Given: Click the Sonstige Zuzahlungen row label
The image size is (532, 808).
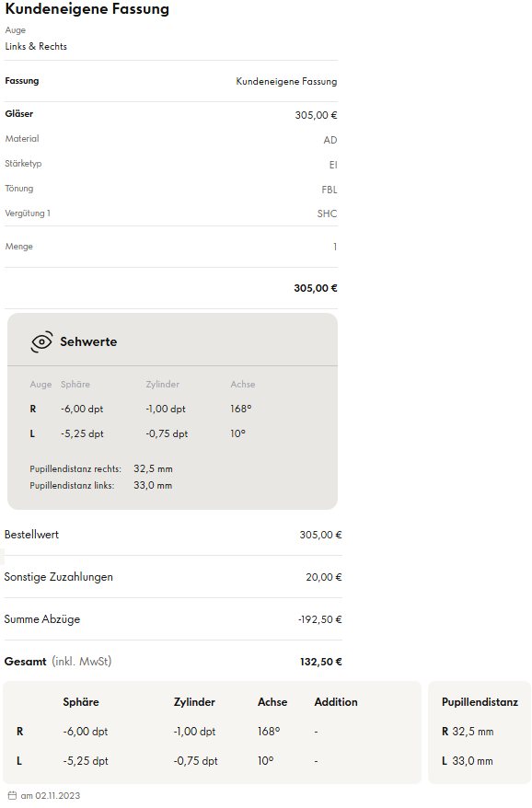Looking at the screenshot, I should pyautogui.click(x=59, y=577).
